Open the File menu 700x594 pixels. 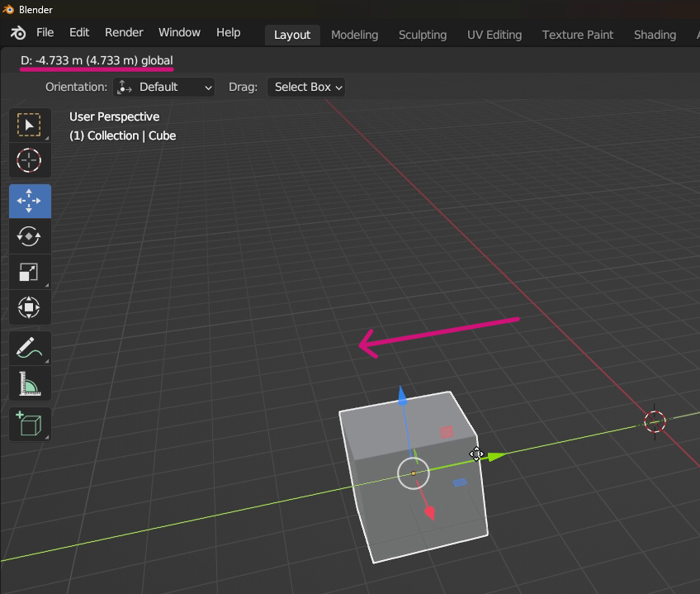tap(45, 32)
